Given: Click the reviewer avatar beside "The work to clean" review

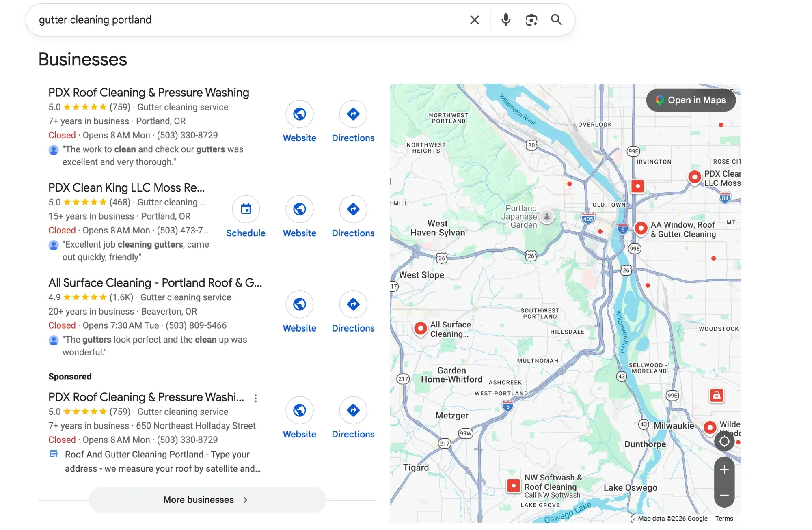Looking at the screenshot, I should 54,150.
